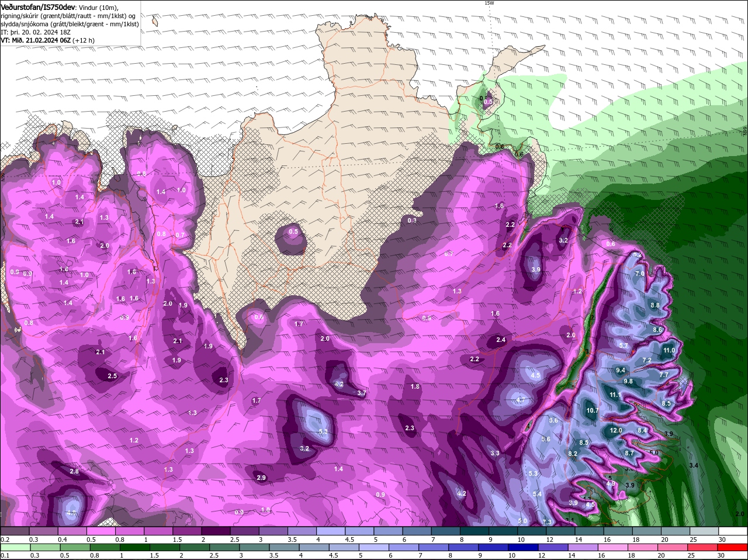The image size is (748, 560).
Task: Click the 7.0 precipitation value
Action: click(639, 274)
